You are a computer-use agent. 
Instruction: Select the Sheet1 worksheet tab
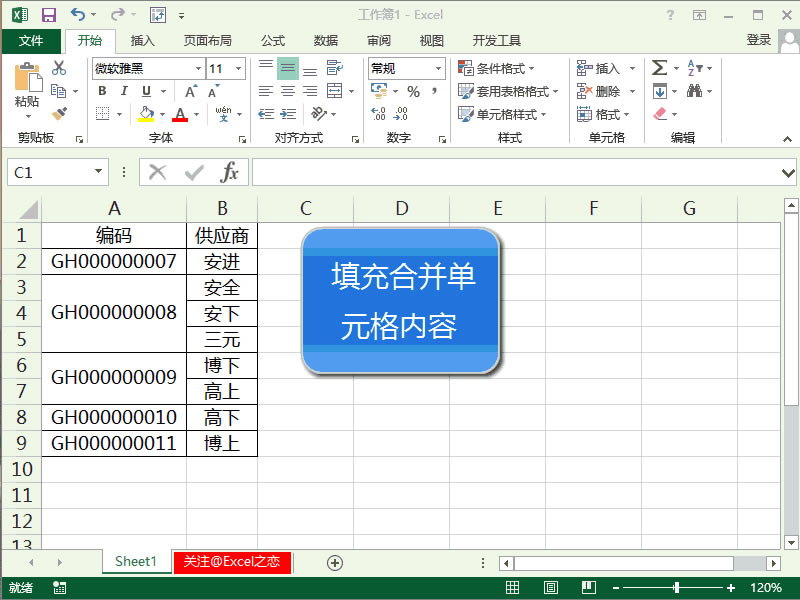pyautogui.click(x=135, y=562)
